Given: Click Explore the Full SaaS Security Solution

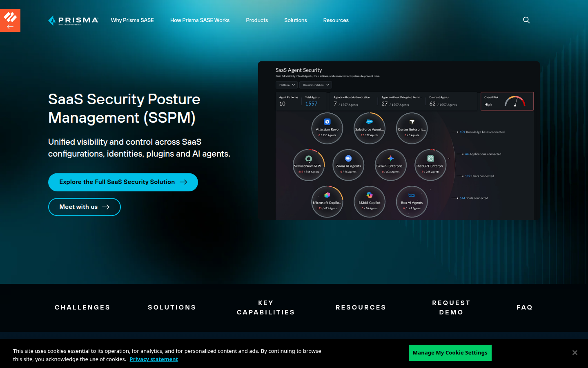Looking at the screenshot, I should [x=123, y=182].
